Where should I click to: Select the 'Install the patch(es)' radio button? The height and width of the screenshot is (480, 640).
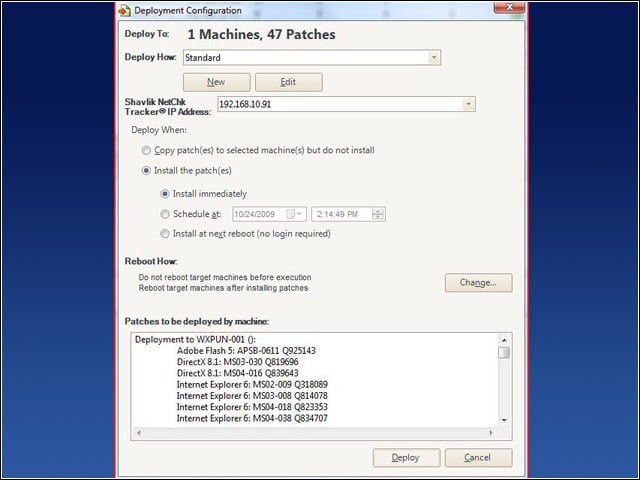(x=146, y=171)
